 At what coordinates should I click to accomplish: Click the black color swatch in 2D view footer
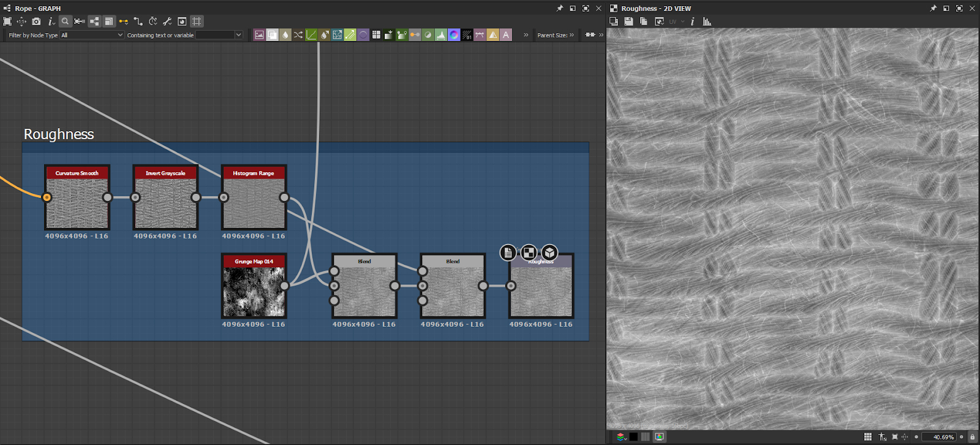(x=633, y=437)
